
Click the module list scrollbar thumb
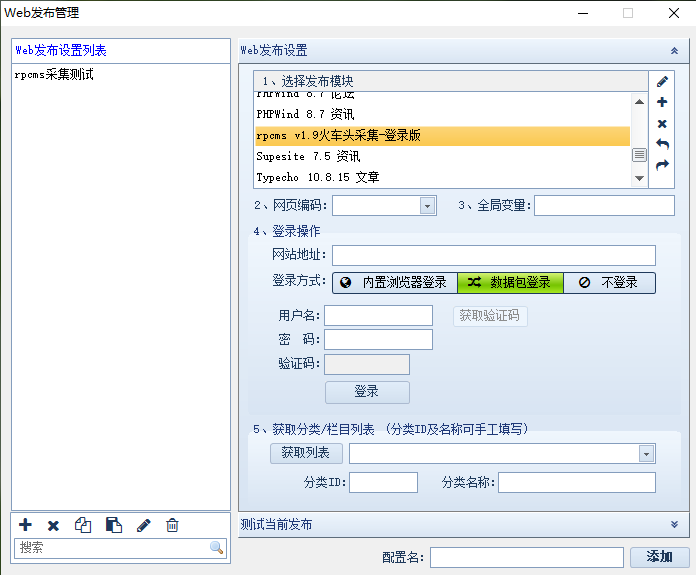pos(639,155)
